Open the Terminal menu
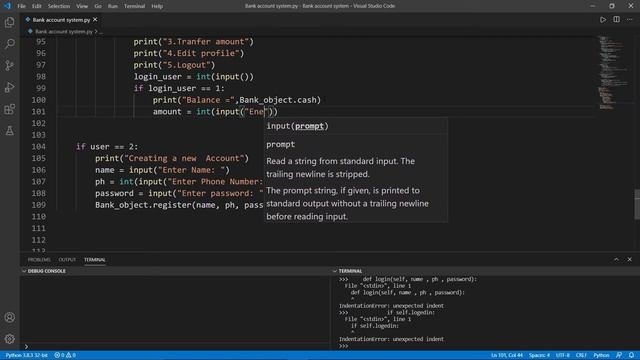 (x=134, y=6)
